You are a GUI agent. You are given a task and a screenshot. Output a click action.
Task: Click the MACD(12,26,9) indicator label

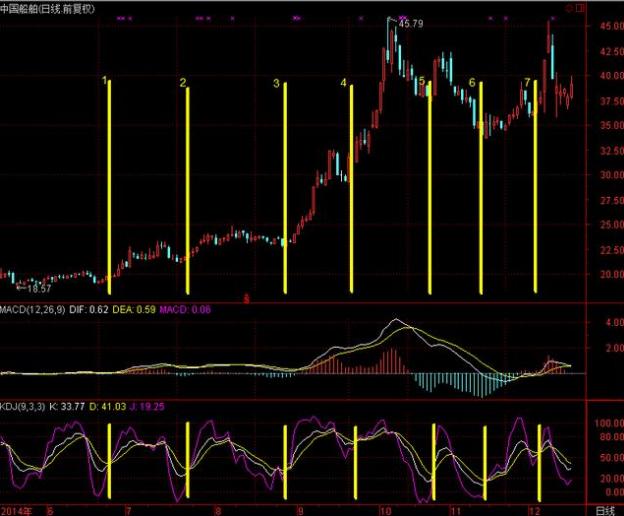coord(33,310)
